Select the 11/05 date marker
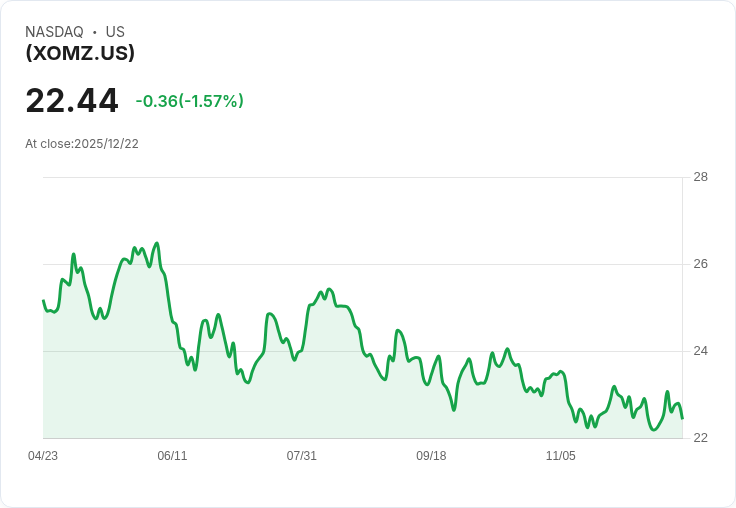 [560, 456]
